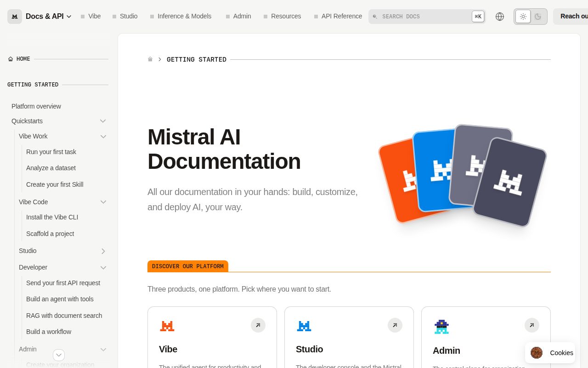Open the API Reference nav tab
The width and height of the screenshot is (588, 368).
pos(338,16)
